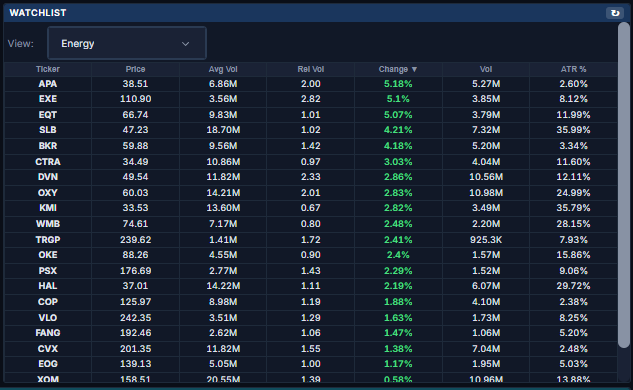Select the BKR ticker
Screen dimensions: 633x390
(48, 146)
